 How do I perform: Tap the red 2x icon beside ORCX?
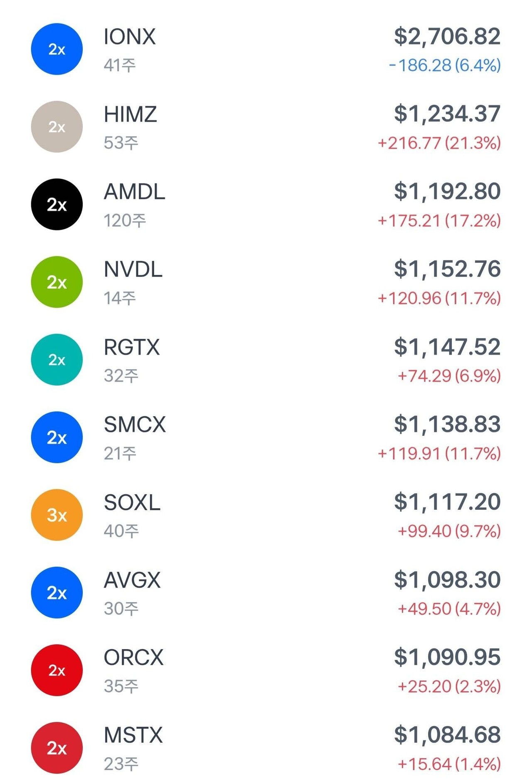(57, 670)
